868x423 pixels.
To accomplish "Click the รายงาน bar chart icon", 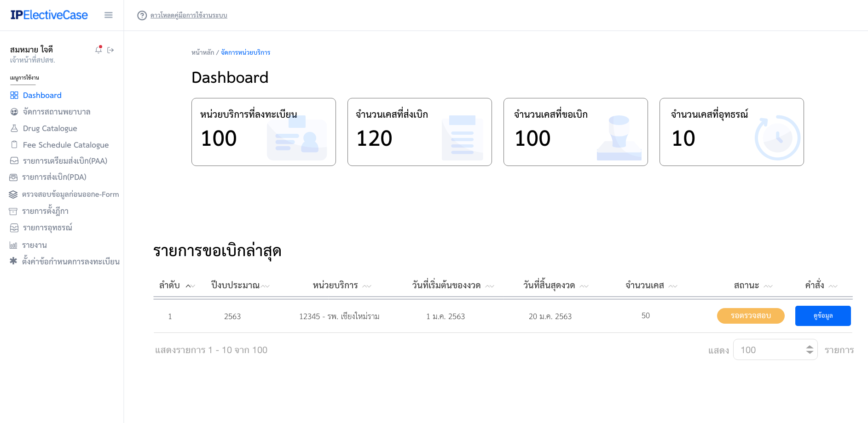I will [x=13, y=245].
